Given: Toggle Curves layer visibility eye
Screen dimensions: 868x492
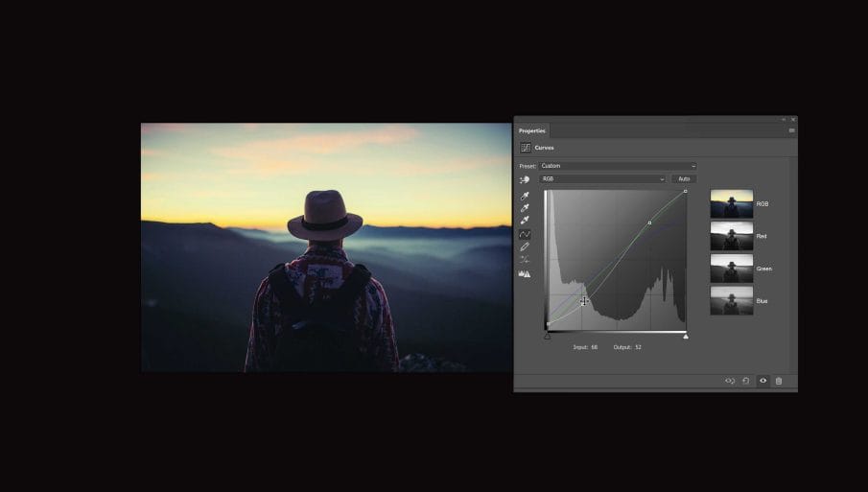Looking at the screenshot, I should pos(762,381).
